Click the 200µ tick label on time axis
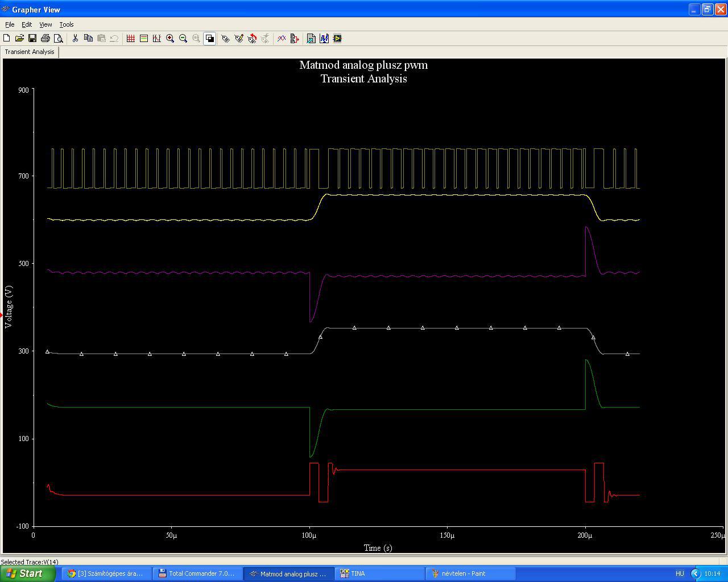The width and height of the screenshot is (728, 582). [585, 535]
